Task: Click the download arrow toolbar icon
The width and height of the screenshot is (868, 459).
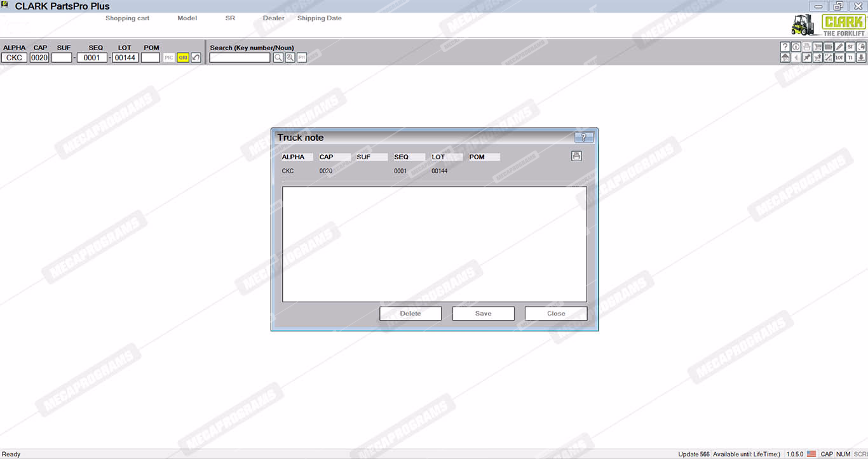Action: pos(861,58)
